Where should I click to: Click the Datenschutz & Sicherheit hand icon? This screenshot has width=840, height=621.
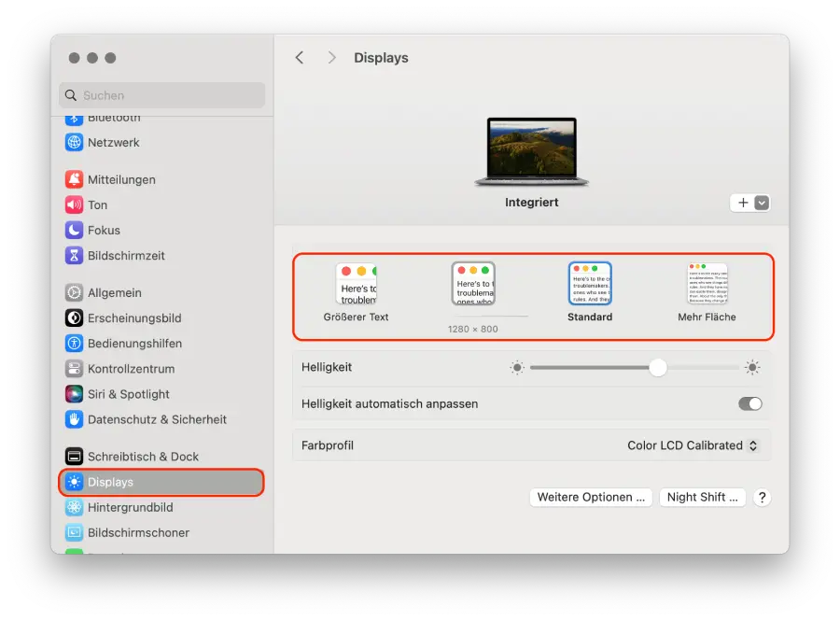[x=74, y=419]
